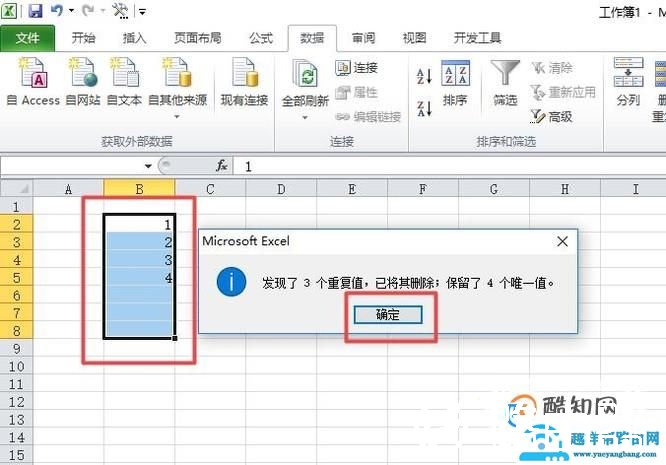
Task: Select column B header
Action: tap(139, 189)
